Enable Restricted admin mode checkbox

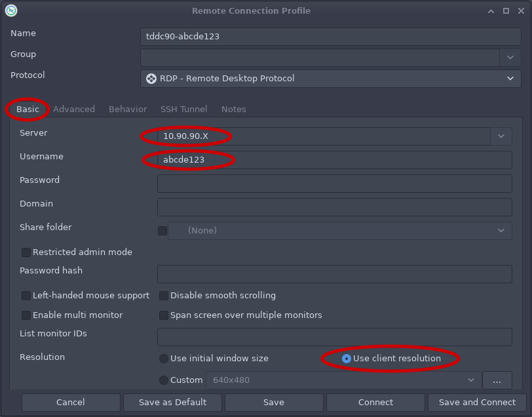click(26, 252)
